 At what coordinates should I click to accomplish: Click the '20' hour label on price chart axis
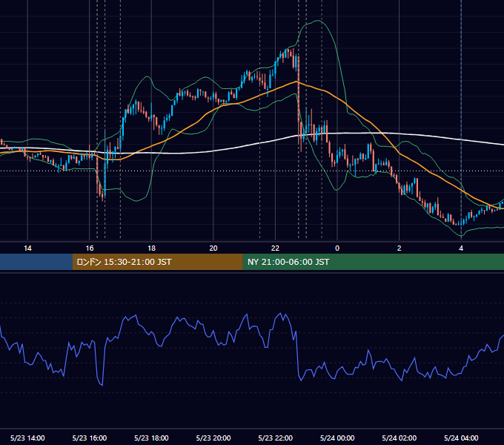[213, 248]
